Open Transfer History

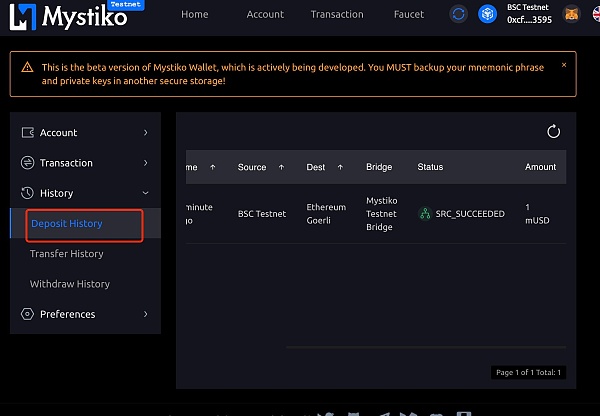click(x=67, y=254)
